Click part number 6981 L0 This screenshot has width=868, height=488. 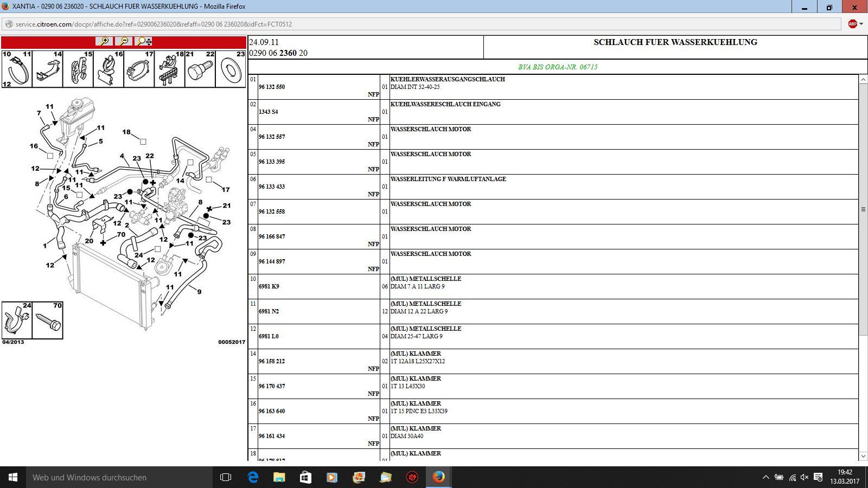point(268,336)
